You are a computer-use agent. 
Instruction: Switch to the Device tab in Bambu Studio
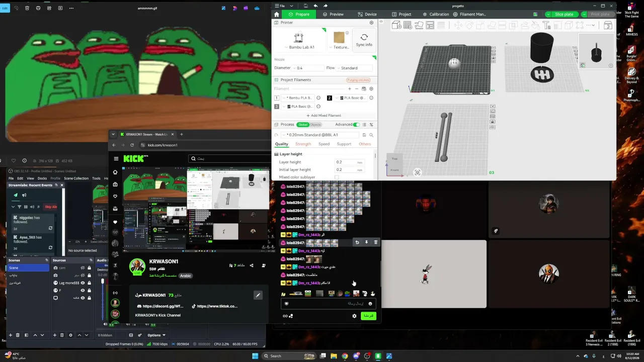pos(367,14)
